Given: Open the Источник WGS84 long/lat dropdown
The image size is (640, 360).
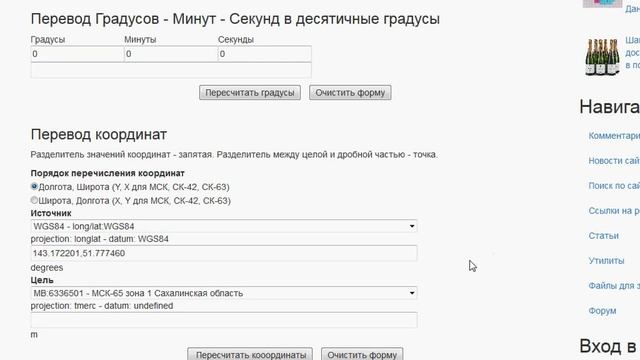Looking at the screenshot, I should pyautogui.click(x=224, y=226).
